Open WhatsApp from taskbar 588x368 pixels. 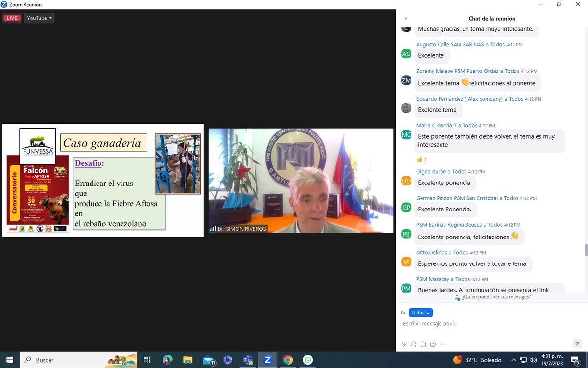[308, 360]
